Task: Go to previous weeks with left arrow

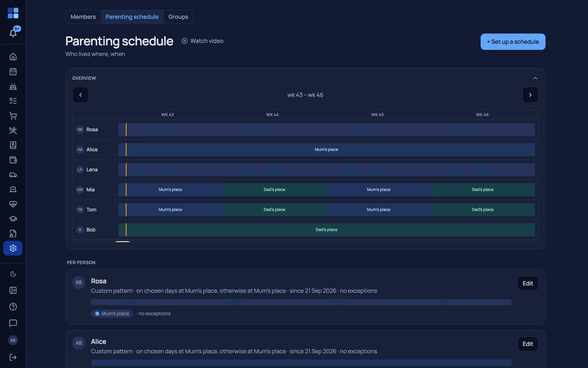Action: (x=80, y=95)
